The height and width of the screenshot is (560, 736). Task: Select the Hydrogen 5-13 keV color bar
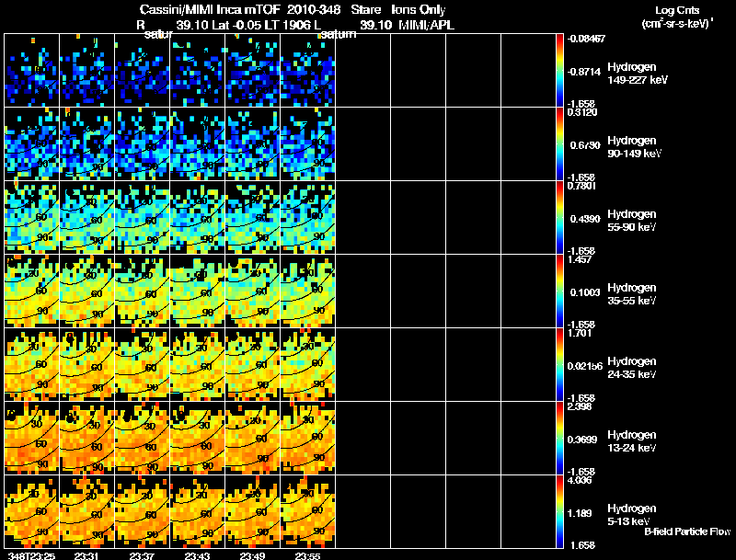click(560, 511)
